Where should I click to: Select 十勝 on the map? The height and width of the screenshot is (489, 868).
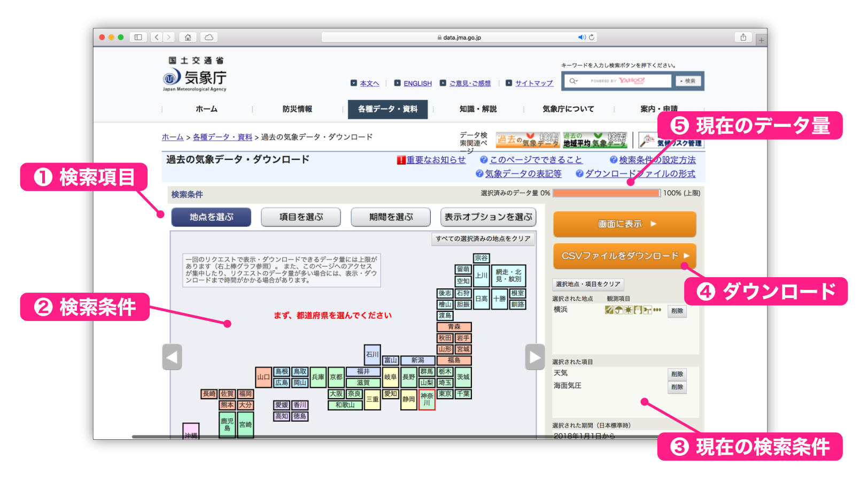click(499, 299)
